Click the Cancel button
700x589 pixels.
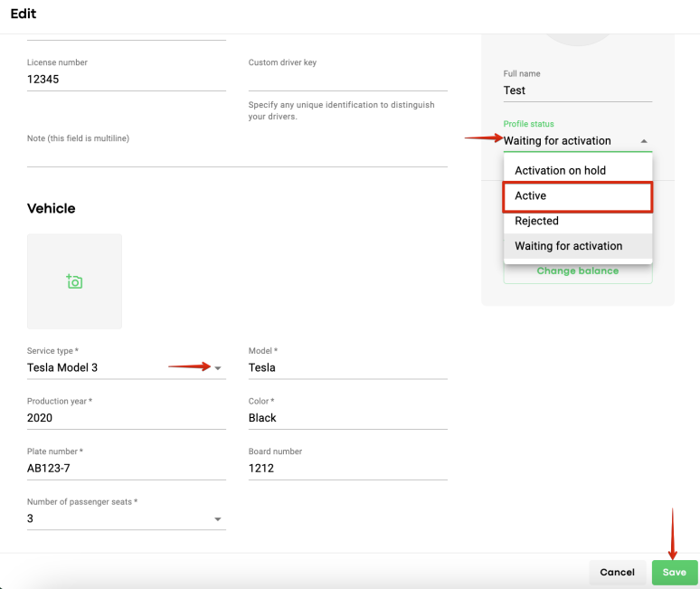click(x=617, y=572)
